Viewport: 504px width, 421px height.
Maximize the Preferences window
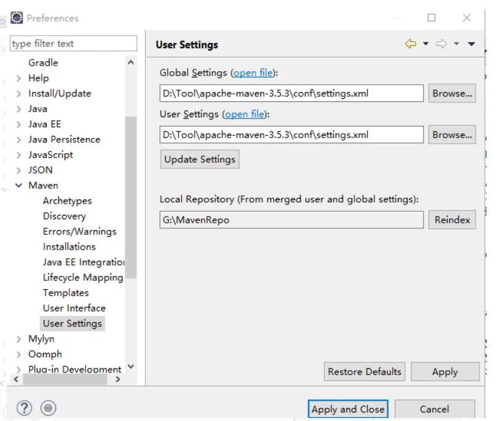click(x=432, y=18)
